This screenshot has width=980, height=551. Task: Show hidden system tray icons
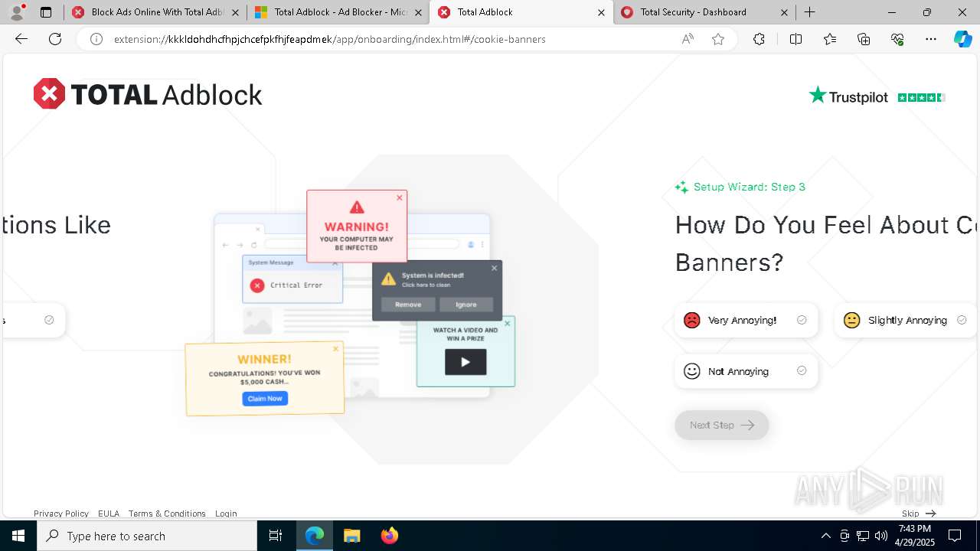coord(826,536)
